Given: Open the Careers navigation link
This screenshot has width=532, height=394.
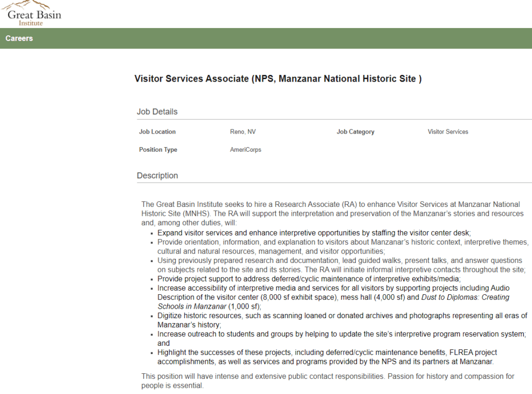Looking at the screenshot, I should click(x=19, y=38).
